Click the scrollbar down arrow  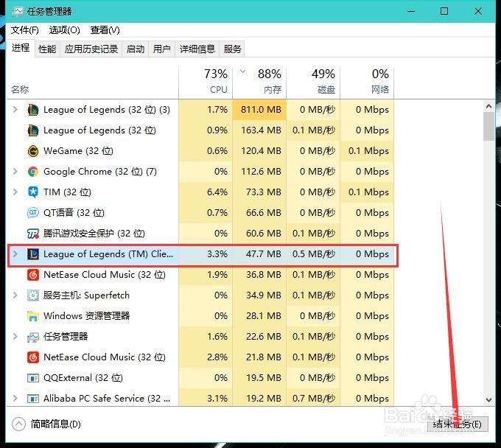pyautogui.click(x=488, y=399)
